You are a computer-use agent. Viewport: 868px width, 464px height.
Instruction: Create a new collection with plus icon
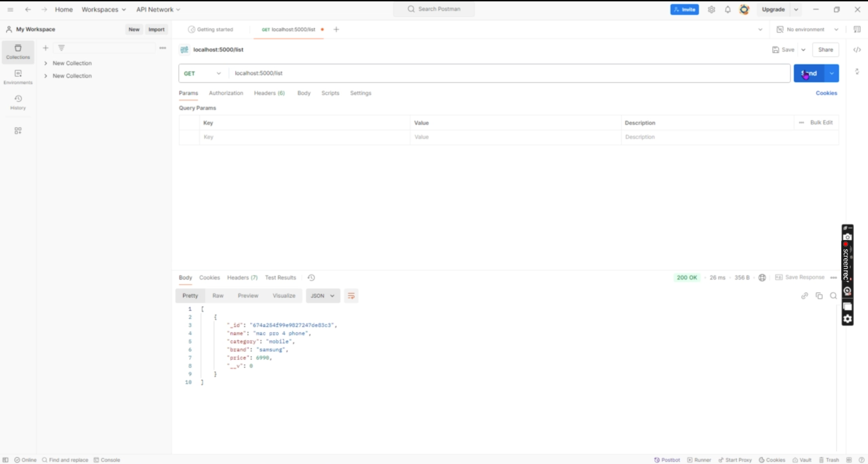[46, 48]
